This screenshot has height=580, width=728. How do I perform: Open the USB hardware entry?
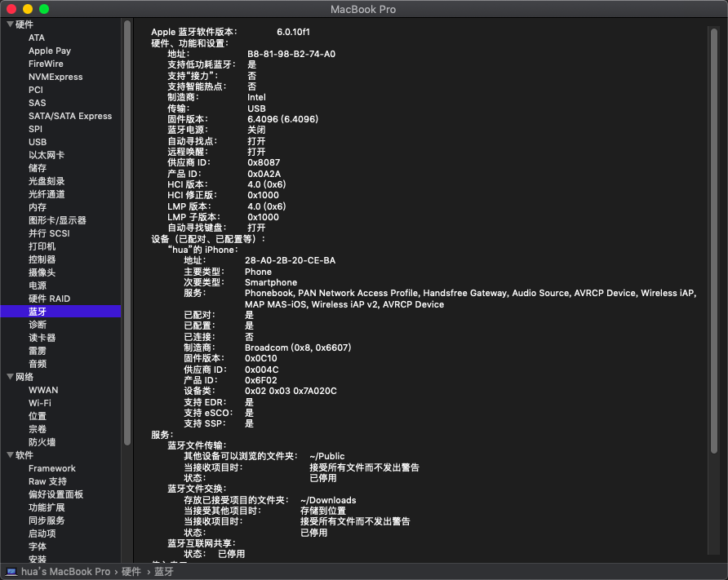[38, 142]
